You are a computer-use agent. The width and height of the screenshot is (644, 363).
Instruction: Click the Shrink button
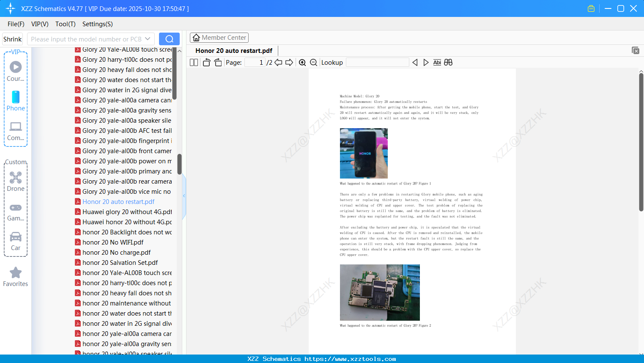point(13,39)
